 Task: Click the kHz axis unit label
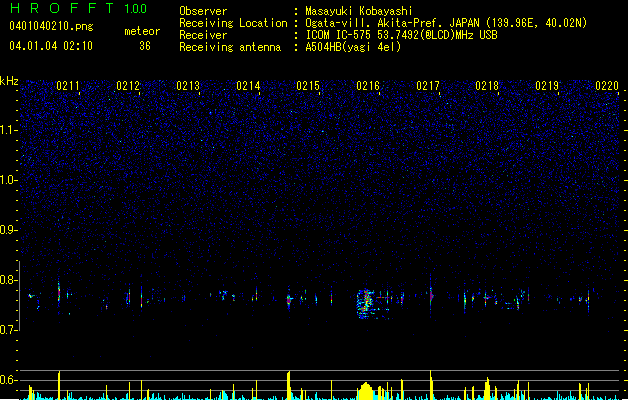(x=9, y=81)
